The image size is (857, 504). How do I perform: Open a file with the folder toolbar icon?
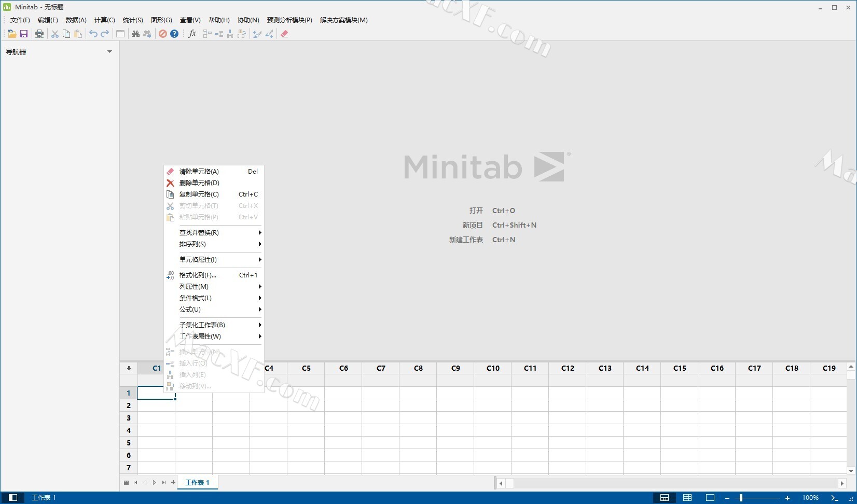pyautogui.click(x=12, y=34)
